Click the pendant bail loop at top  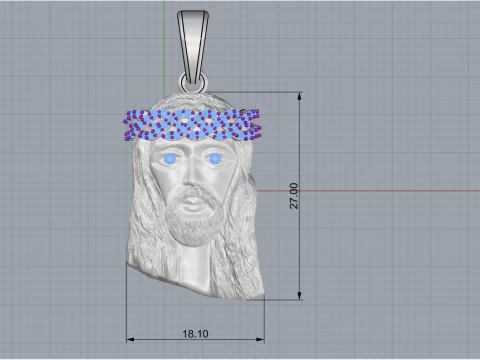pyautogui.click(x=193, y=46)
